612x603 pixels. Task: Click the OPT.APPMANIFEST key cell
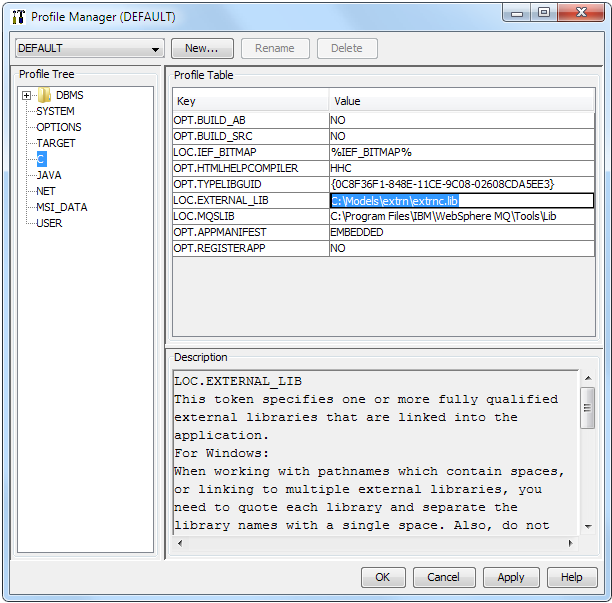tap(251, 232)
